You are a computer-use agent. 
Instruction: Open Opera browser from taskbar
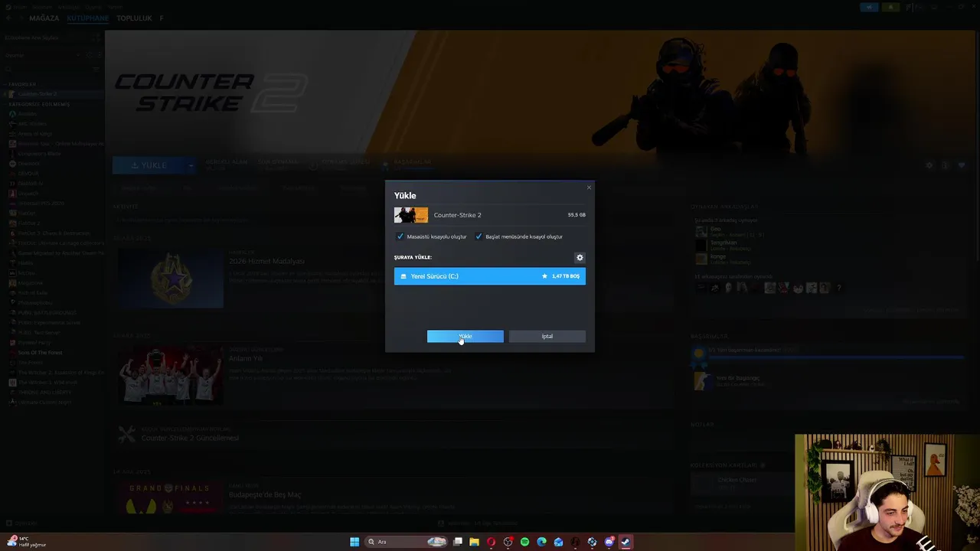coord(491,542)
